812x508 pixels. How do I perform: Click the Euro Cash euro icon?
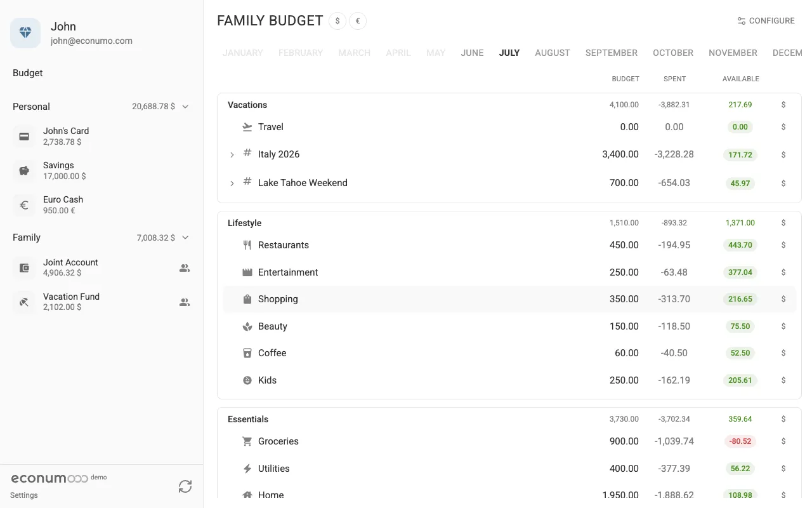pyautogui.click(x=24, y=205)
